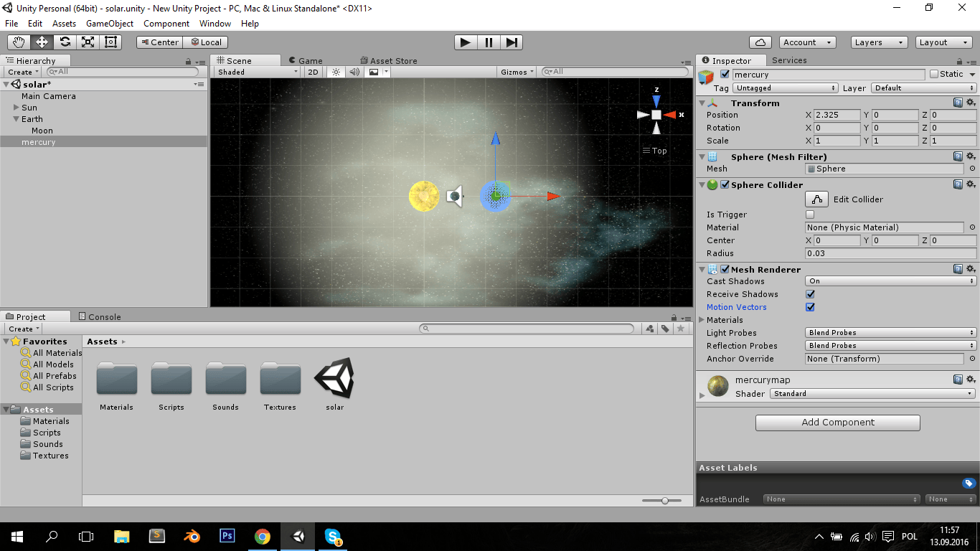Open Sphere Collider help book icon

click(958, 185)
